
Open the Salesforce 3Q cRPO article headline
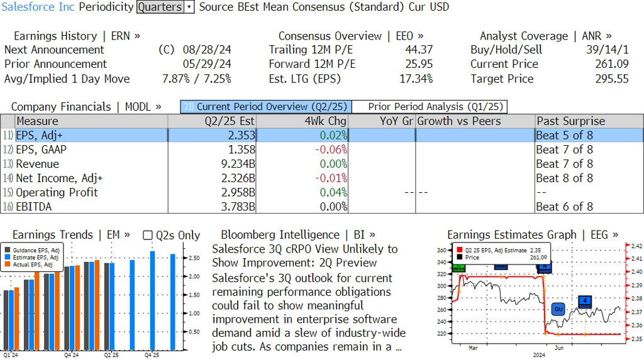pos(305,256)
